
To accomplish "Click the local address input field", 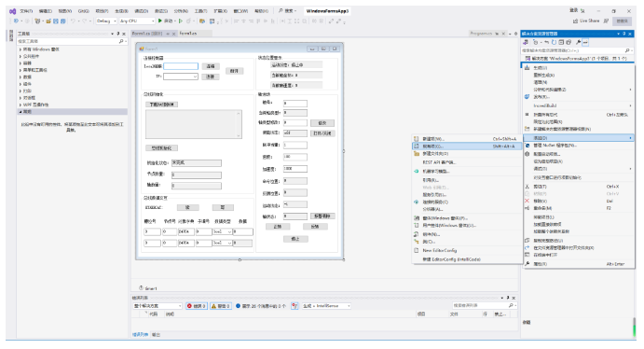I will coord(181,66).
